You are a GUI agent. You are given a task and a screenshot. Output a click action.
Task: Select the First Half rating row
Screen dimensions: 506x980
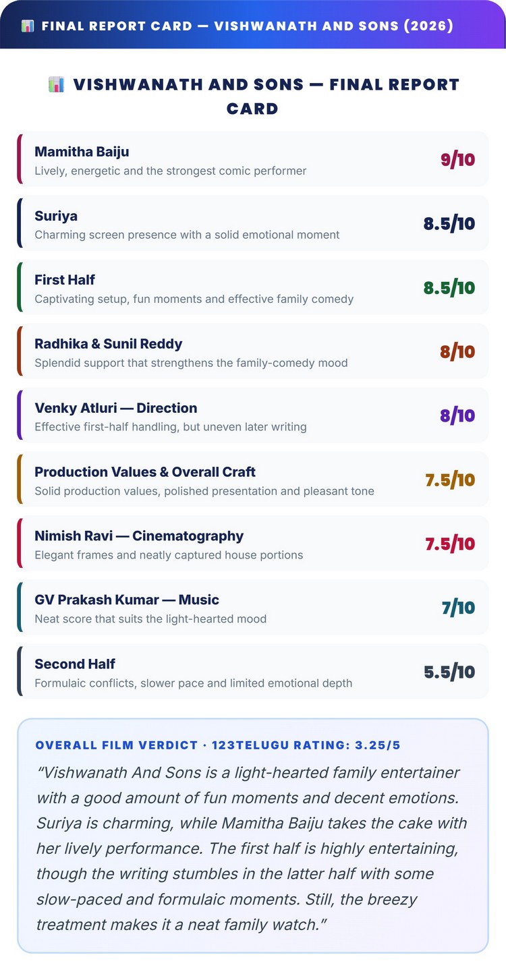point(253,287)
